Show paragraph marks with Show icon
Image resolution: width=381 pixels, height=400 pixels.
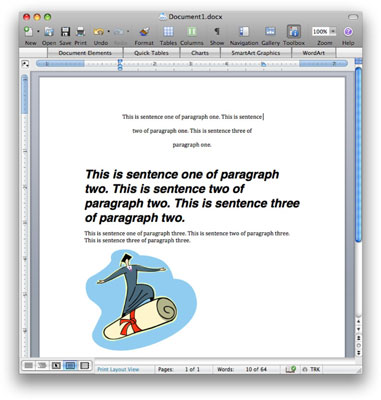tap(217, 32)
